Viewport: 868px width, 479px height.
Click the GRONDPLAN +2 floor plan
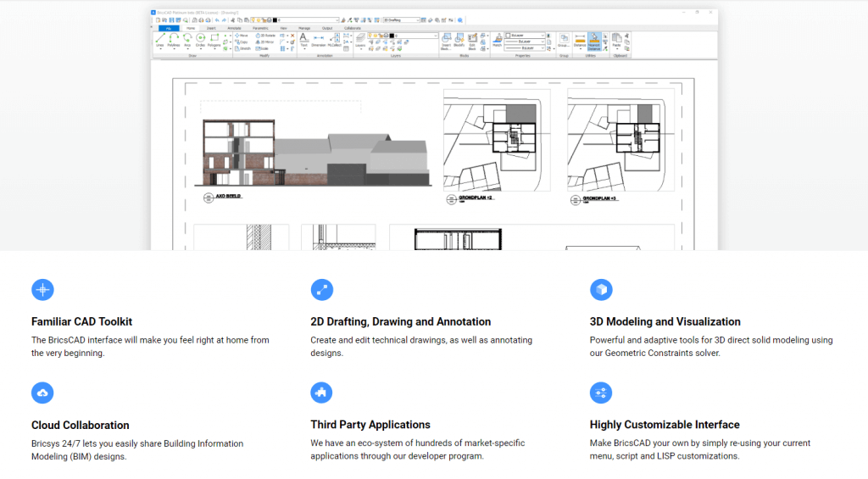(x=497, y=140)
